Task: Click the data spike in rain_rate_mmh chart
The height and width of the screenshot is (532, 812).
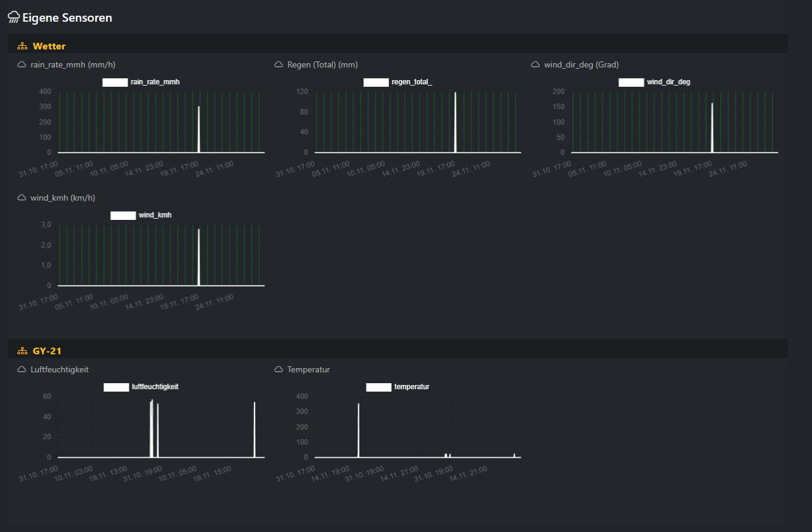Action: pos(199,130)
